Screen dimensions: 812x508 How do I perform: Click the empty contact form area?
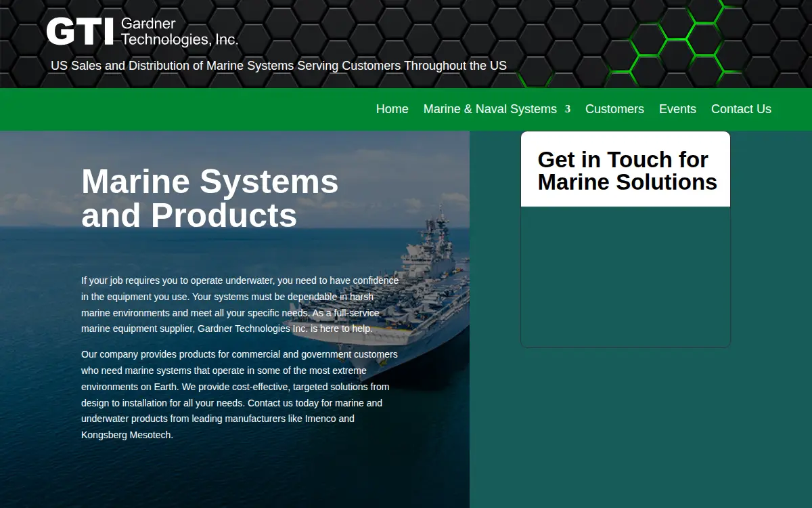tap(625, 276)
